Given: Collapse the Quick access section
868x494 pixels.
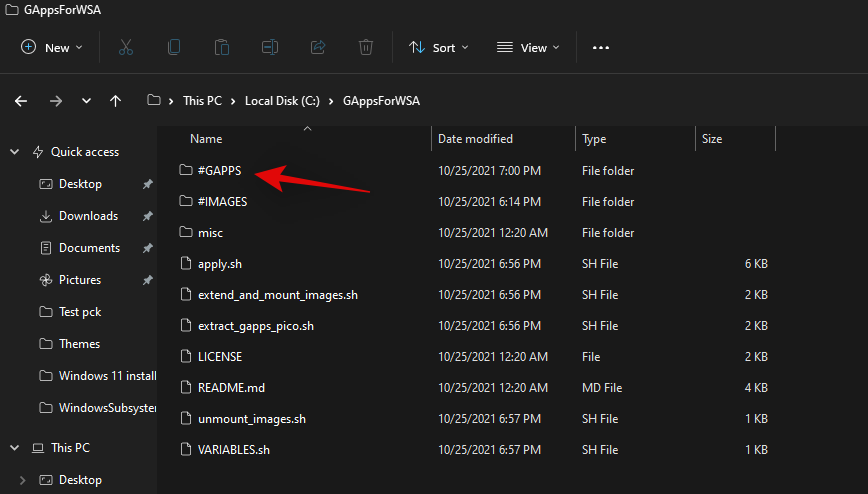Looking at the screenshot, I should (x=14, y=152).
